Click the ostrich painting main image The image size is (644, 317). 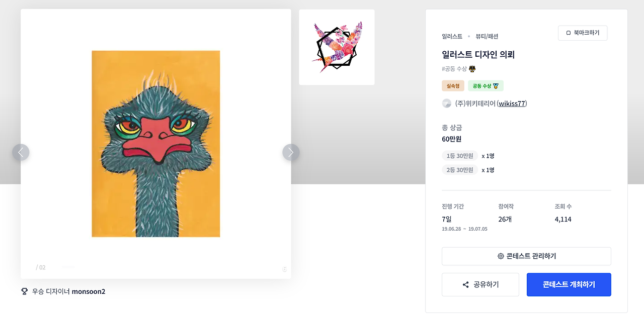[x=156, y=144]
